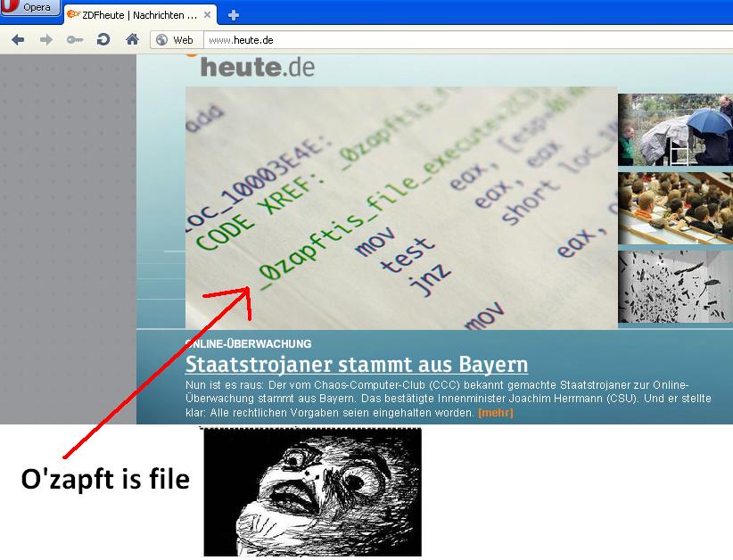The width and height of the screenshot is (733, 560).
Task: Go to the home page
Action: click(x=132, y=39)
